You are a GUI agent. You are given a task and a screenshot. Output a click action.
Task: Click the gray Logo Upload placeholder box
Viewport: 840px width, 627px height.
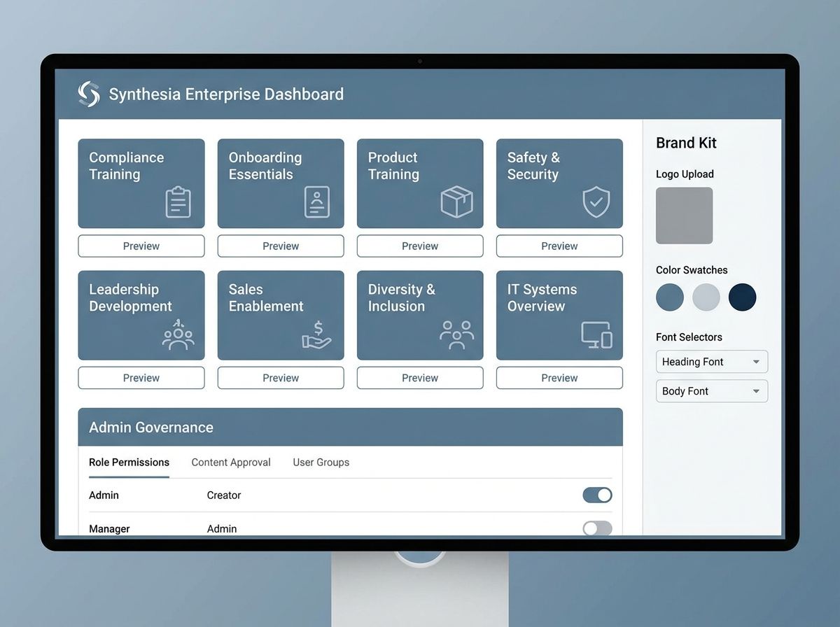(x=685, y=216)
